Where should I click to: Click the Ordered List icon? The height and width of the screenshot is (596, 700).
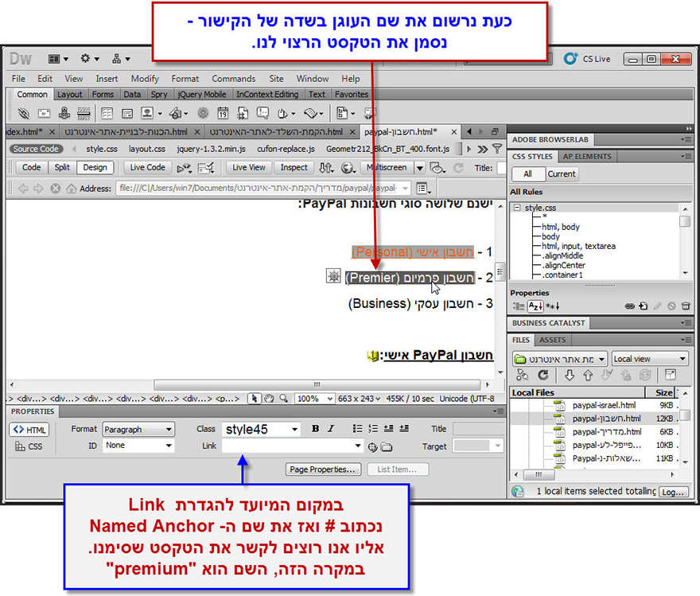tap(373, 429)
